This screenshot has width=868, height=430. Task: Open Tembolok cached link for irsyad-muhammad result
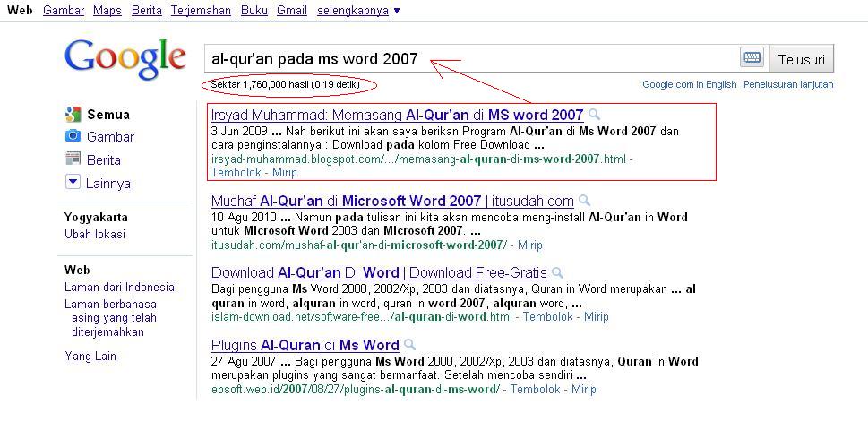(235, 172)
